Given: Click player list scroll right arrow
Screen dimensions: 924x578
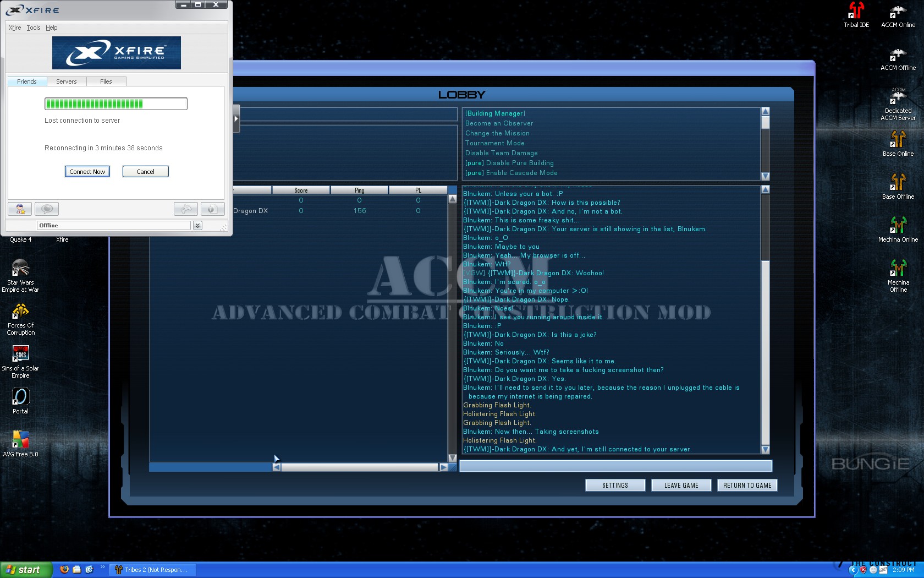Looking at the screenshot, I should coord(443,467).
